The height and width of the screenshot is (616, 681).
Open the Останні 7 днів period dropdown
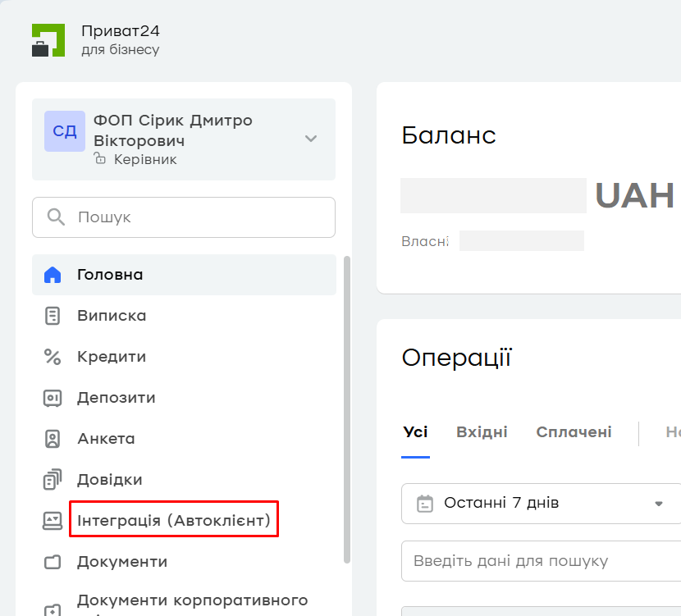point(542,504)
